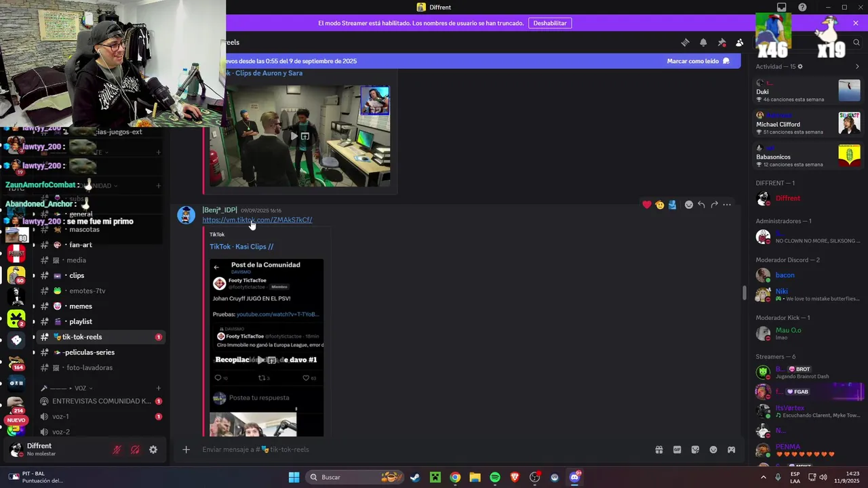Viewport: 868px width, 488px height.
Task: Open ENTREVISTAS COMUNIDAD channel
Action: pyautogui.click(x=100, y=401)
